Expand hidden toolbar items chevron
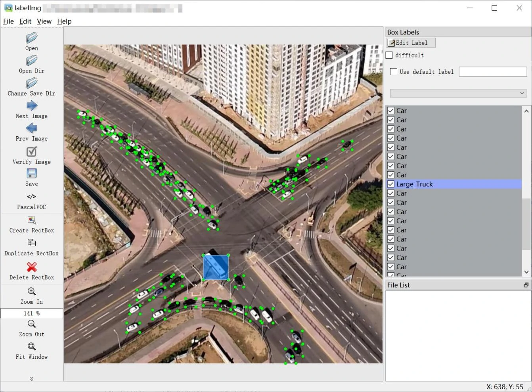This screenshot has width=532, height=392. (x=32, y=379)
